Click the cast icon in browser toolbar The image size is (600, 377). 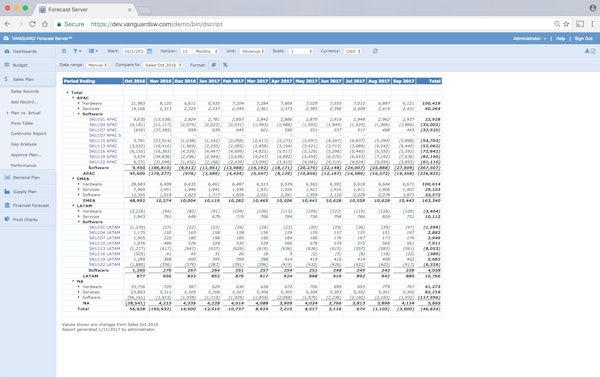[580, 24]
